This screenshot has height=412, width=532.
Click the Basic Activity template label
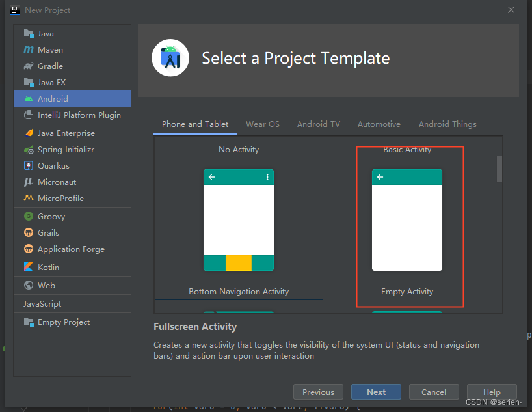(407, 150)
